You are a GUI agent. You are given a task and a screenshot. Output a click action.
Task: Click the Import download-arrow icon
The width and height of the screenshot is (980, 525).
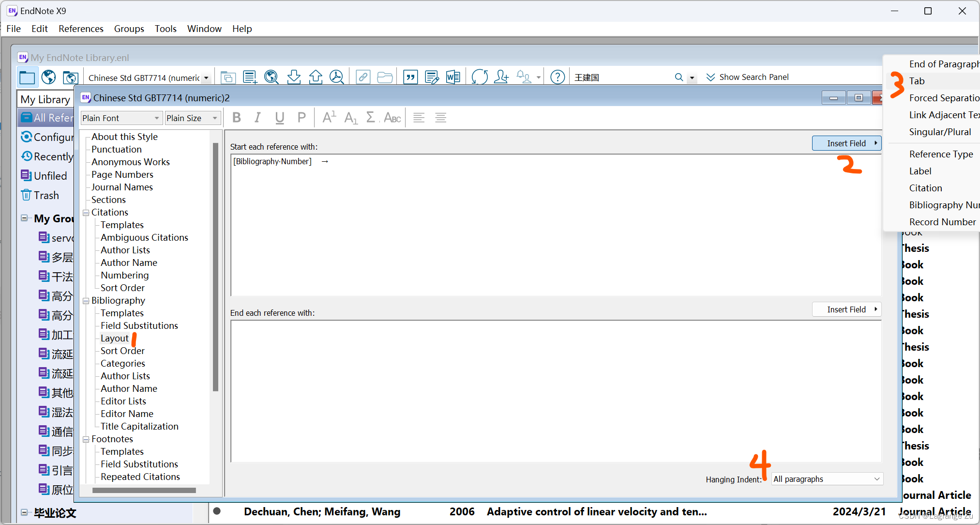pyautogui.click(x=294, y=77)
